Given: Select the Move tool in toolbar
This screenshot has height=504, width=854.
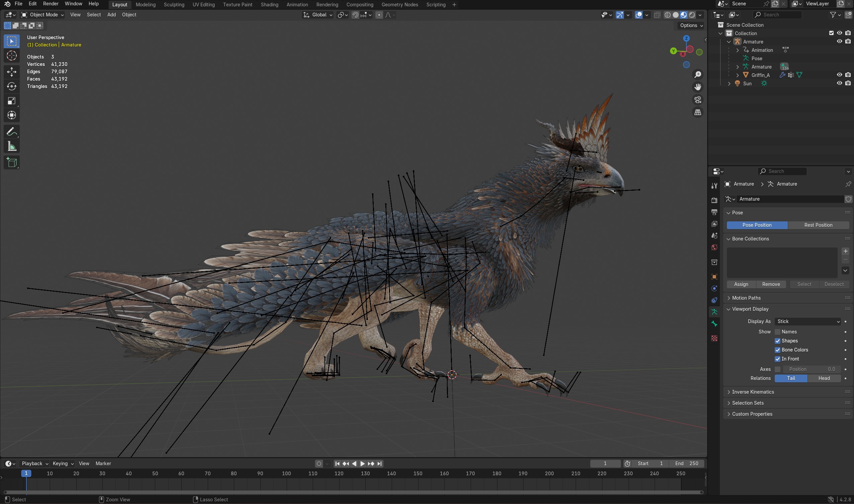Looking at the screenshot, I should (12, 71).
